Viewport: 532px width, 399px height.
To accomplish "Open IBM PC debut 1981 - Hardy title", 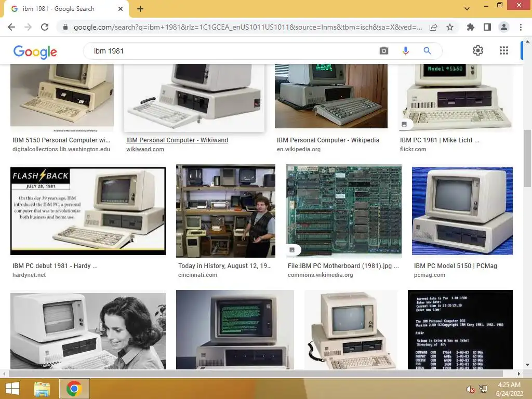I will (x=55, y=266).
